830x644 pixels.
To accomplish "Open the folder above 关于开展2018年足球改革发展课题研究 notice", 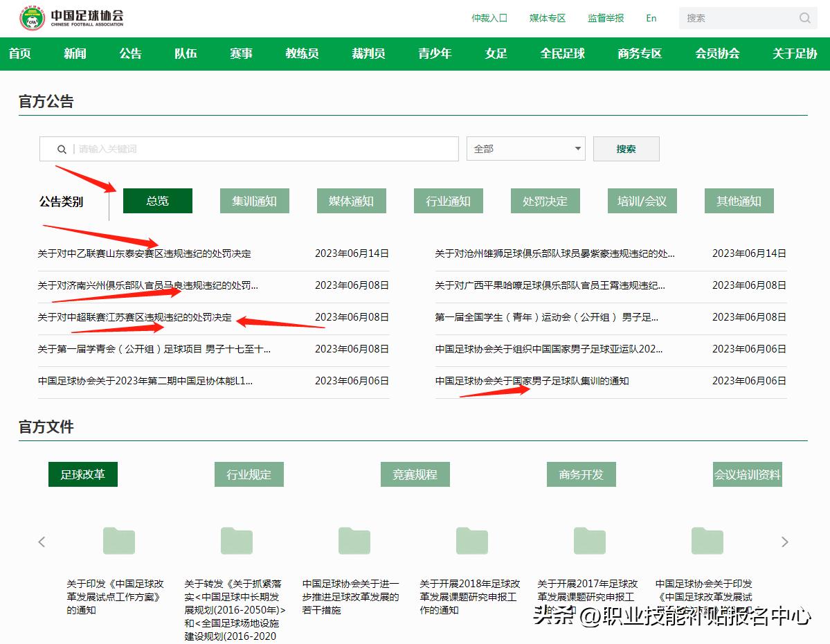I will click(471, 542).
